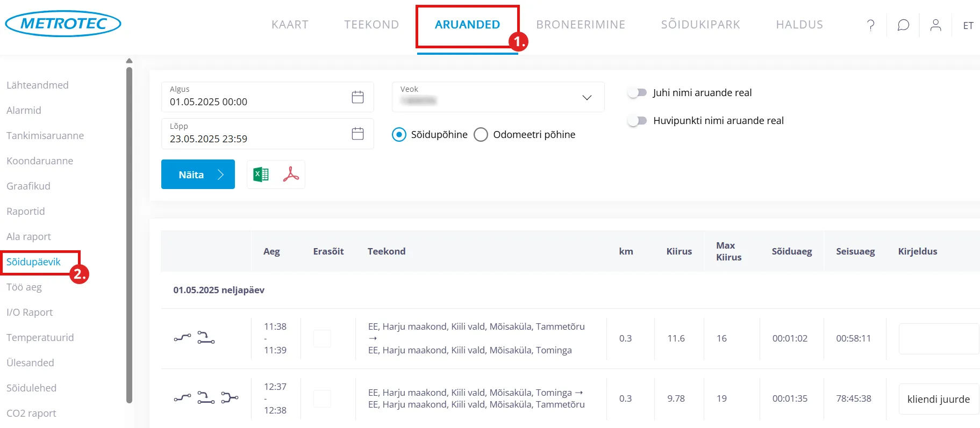Select the Odomeetri põhine radio option
This screenshot has width=980, height=428.
pos(481,134)
